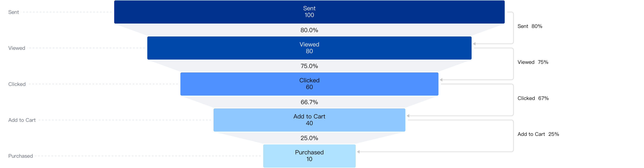Select the 66.7% conversion area
The height and width of the screenshot is (168, 644).
309,102
